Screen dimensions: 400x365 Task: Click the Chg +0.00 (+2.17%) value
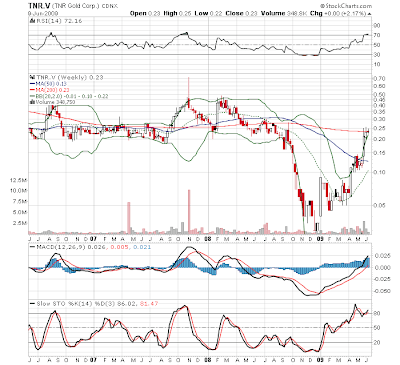click(338, 13)
